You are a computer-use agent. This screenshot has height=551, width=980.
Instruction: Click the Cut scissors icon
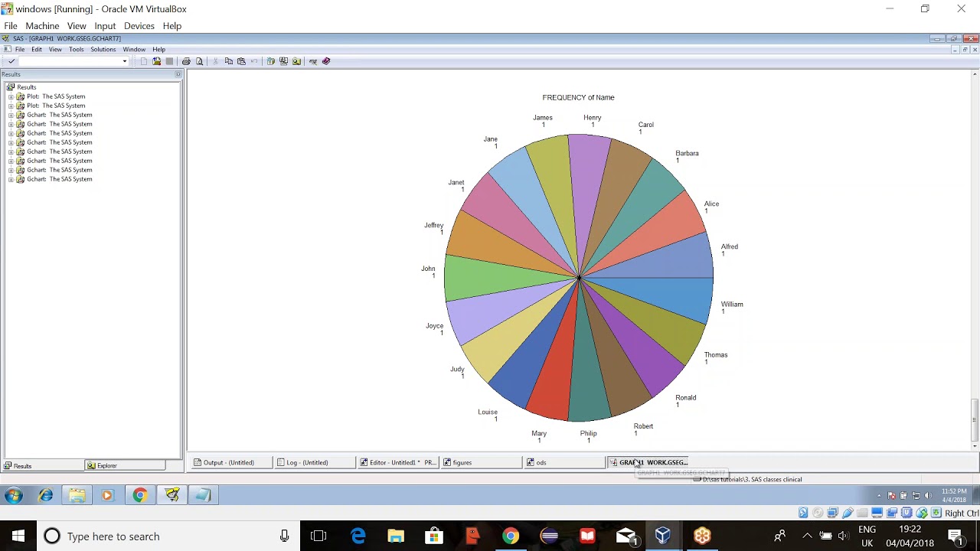coord(215,61)
